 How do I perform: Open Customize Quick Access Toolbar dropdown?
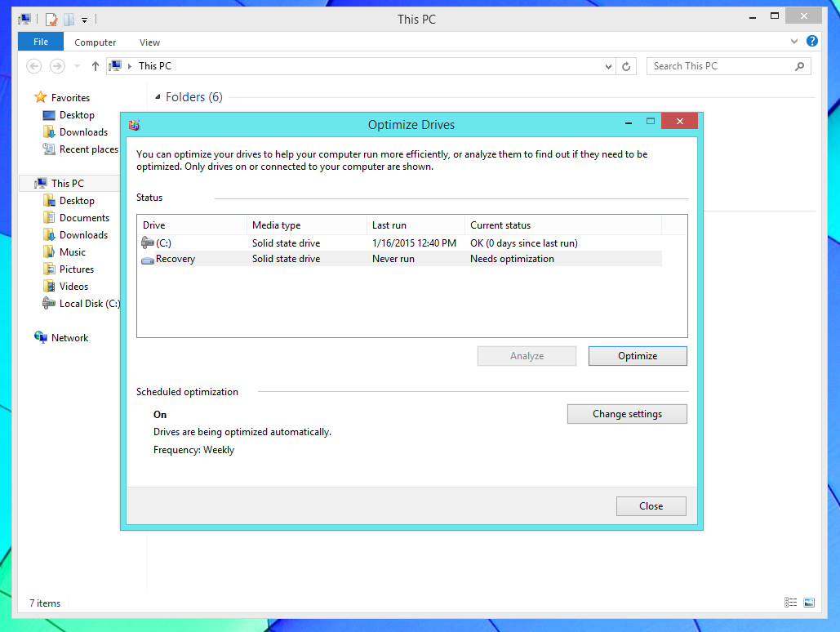85,19
